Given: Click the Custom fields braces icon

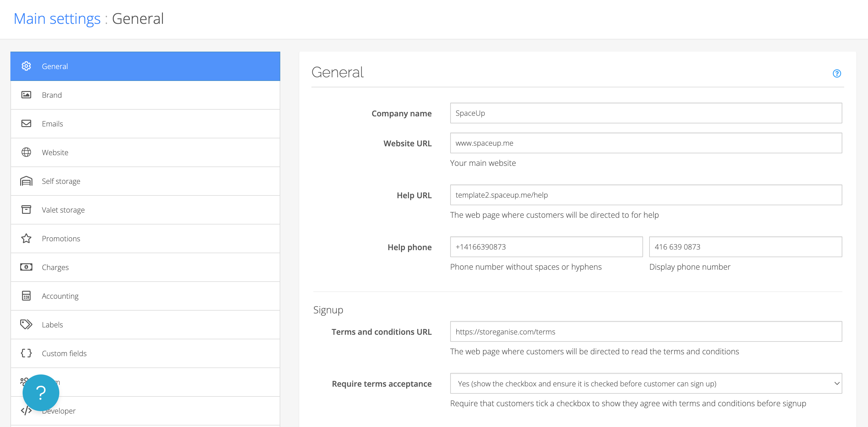Looking at the screenshot, I should coord(26,353).
